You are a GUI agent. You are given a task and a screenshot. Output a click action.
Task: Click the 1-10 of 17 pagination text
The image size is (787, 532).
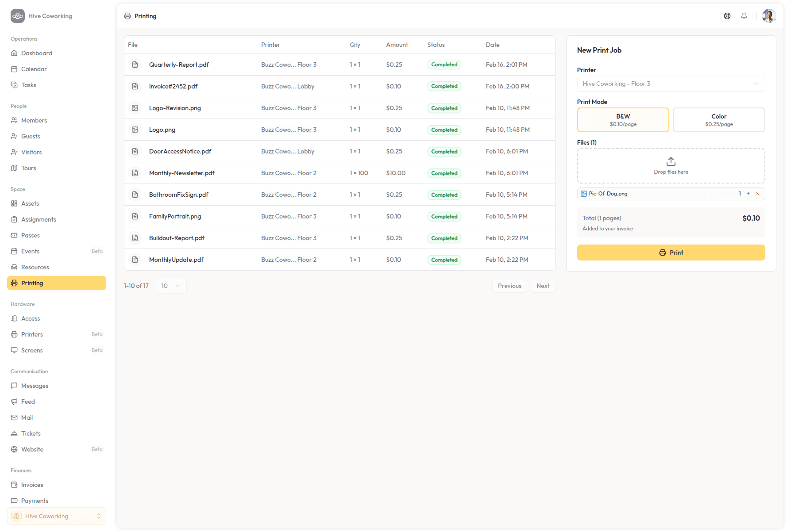click(x=136, y=286)
